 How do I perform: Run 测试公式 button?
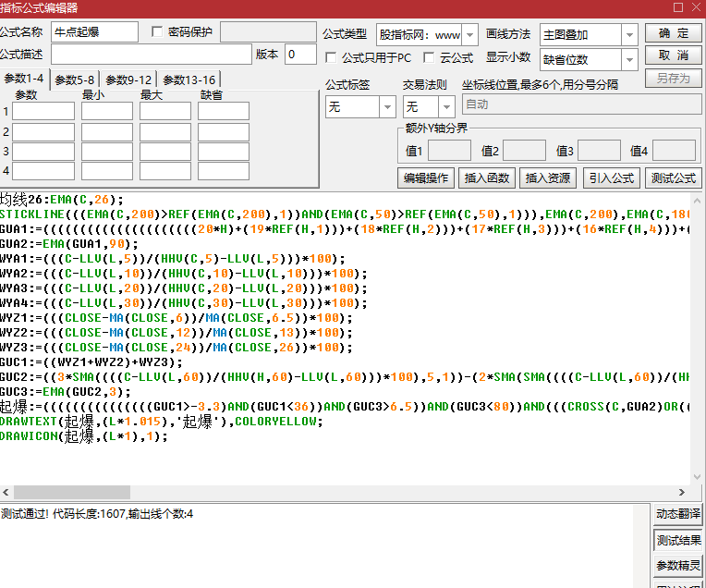674,178
